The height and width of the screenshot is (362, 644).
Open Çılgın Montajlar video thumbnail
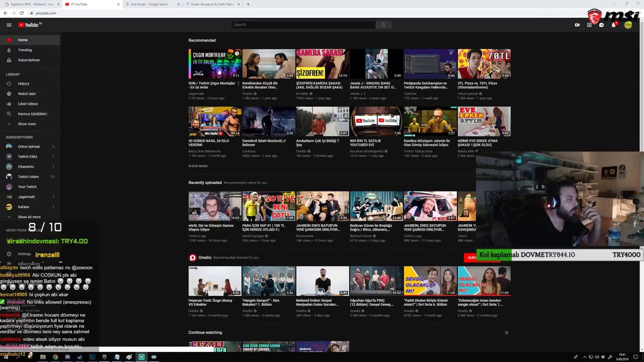tap(215, 64)
